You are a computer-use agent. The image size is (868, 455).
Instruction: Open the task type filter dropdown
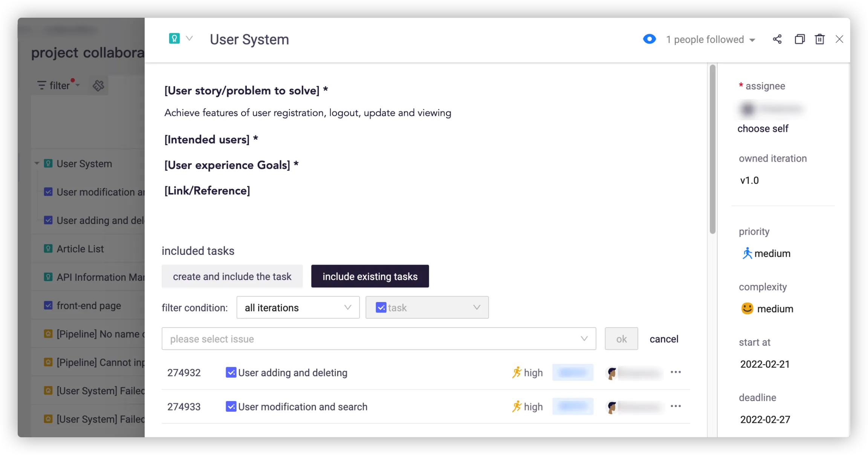427,308
